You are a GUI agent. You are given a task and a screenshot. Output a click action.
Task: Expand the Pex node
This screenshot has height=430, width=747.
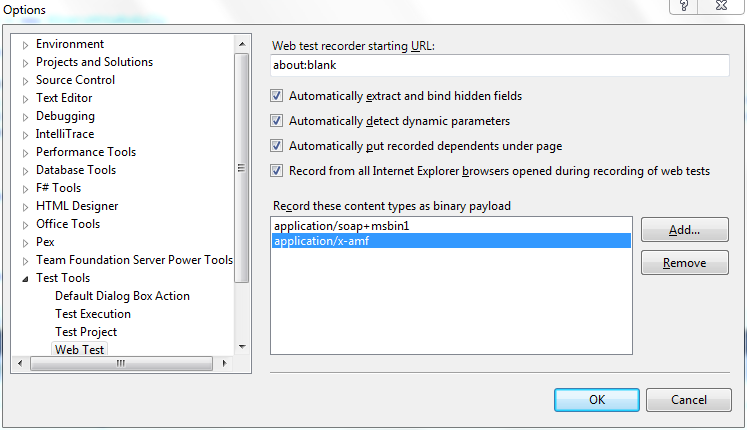(25, 243)
